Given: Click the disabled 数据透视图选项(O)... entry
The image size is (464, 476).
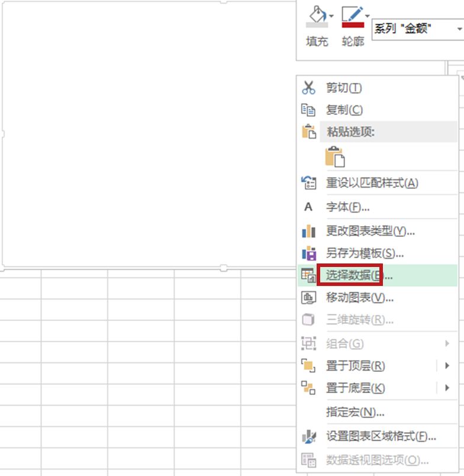Looking at the screenshot, I should pyautogui.click(x=378, y=460).
